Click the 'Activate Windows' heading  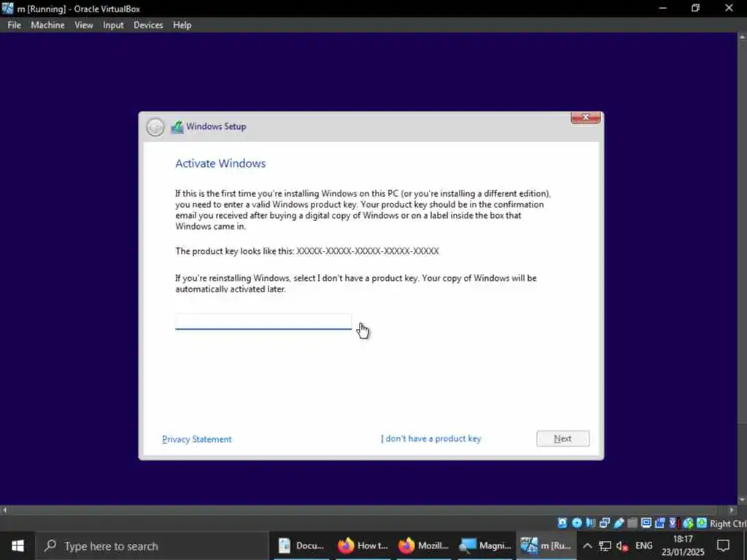pos(220,163)
